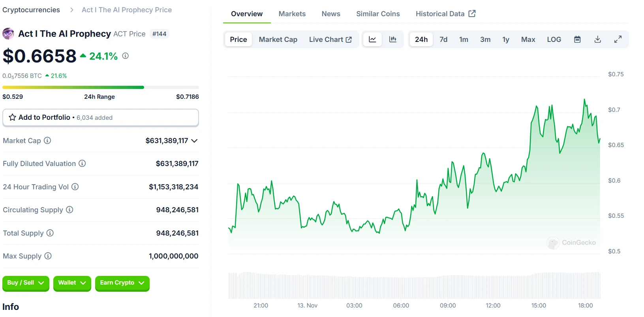Click the $0.6658 price heading
Viewport: 644px width, 317px height.
[39, 56]
